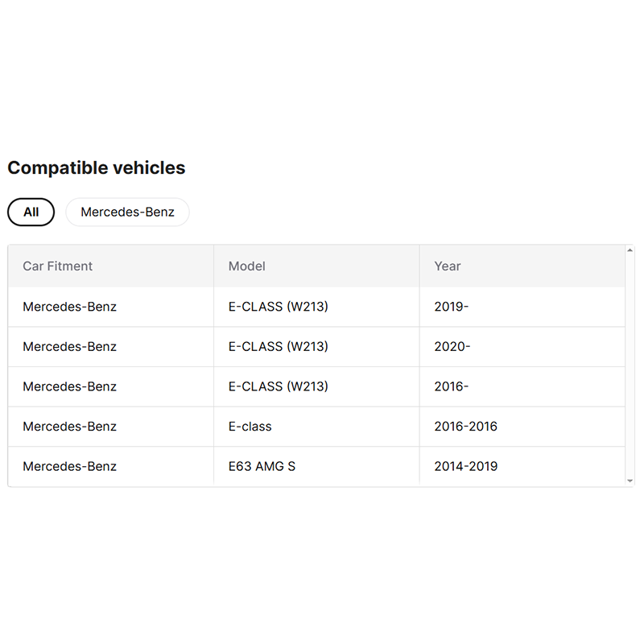This screenshot has height=644, width=644.
Task: Click the Year column header
Action: pos(522,266)
